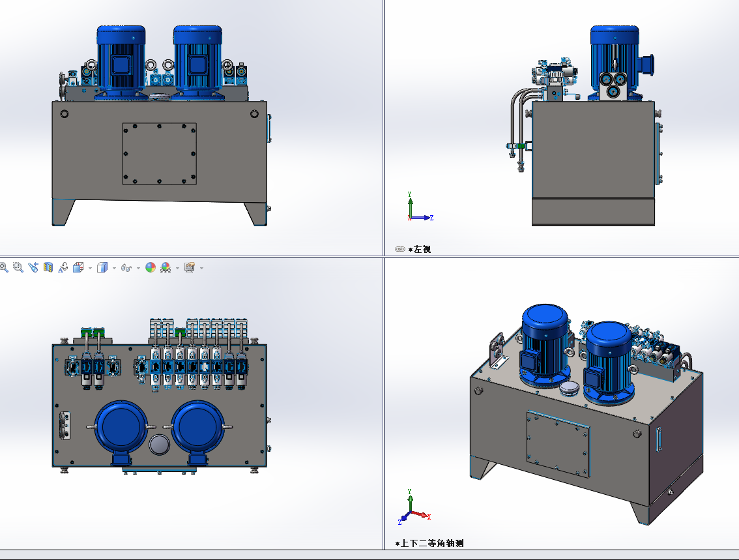Expand the View Orientation dropdown arrow
The image size is (739, 560).
[90, 268]
